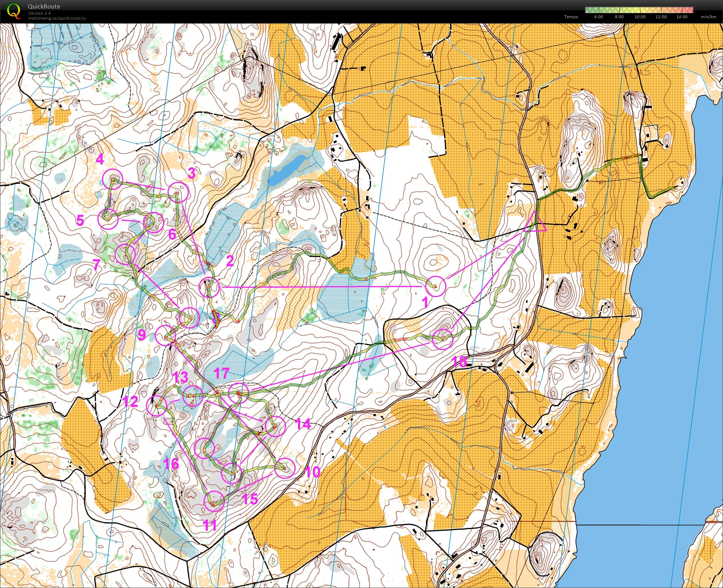Select control circle 13
The image size is (723, 588).
coord(193,396)
